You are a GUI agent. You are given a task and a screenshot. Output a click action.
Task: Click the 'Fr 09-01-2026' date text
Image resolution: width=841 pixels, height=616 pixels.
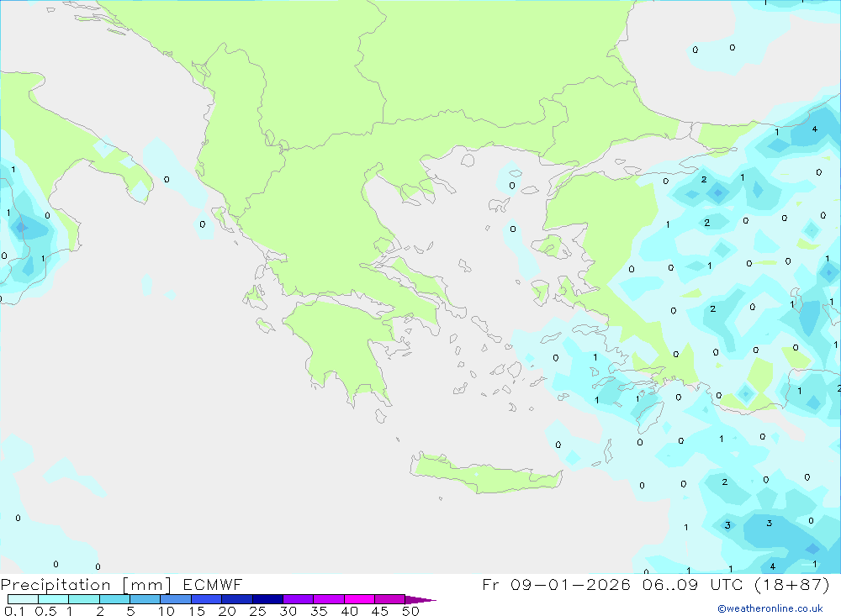click(556, 584)
